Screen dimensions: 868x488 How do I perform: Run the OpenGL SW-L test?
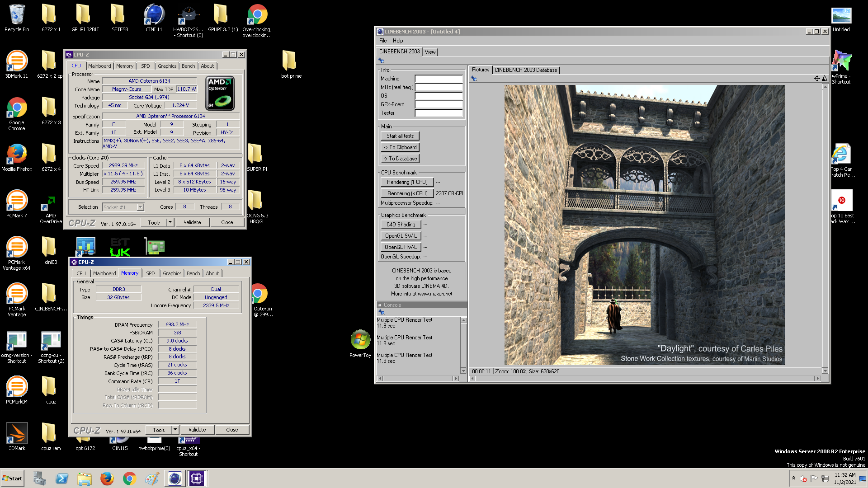pyautogui.click(x=401, y=236)
